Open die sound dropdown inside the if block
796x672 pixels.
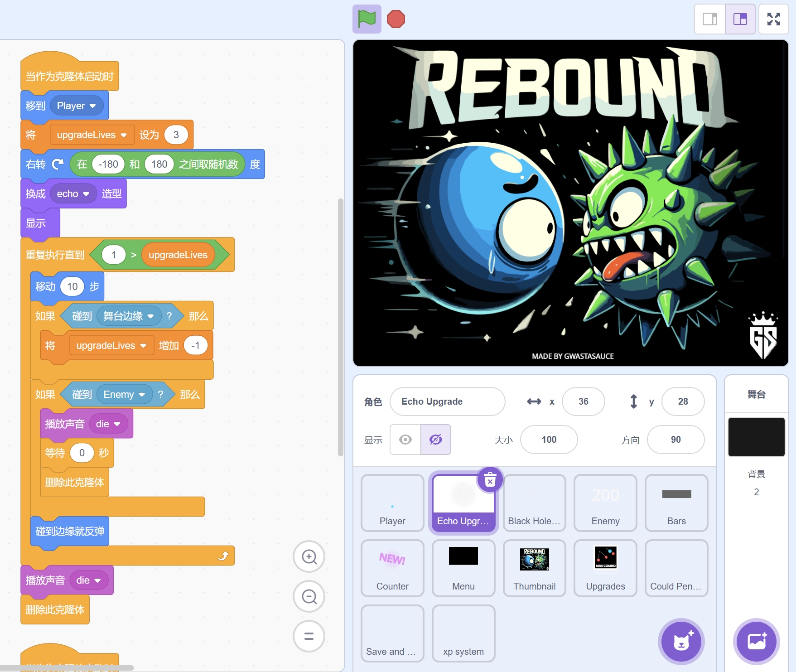108,424
